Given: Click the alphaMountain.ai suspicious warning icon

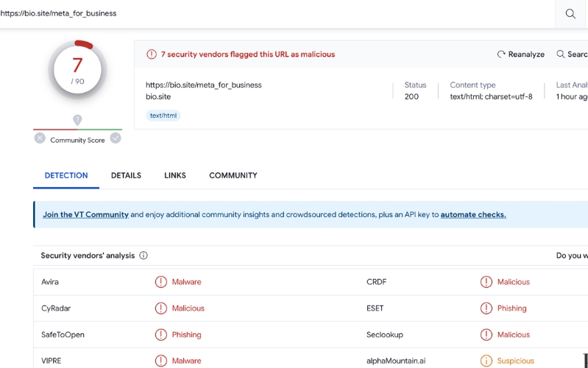Looking at the screenshot, I should tap(486, 361).
